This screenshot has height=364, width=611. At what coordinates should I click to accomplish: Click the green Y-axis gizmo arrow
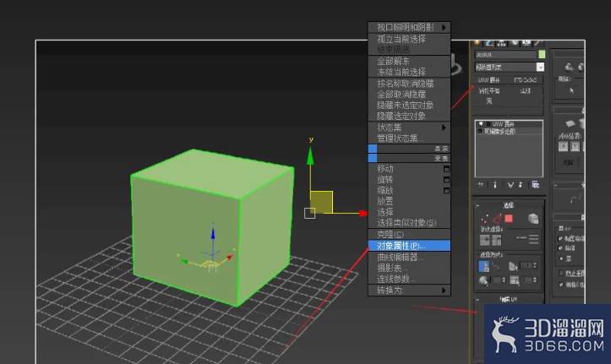[310, 155]
